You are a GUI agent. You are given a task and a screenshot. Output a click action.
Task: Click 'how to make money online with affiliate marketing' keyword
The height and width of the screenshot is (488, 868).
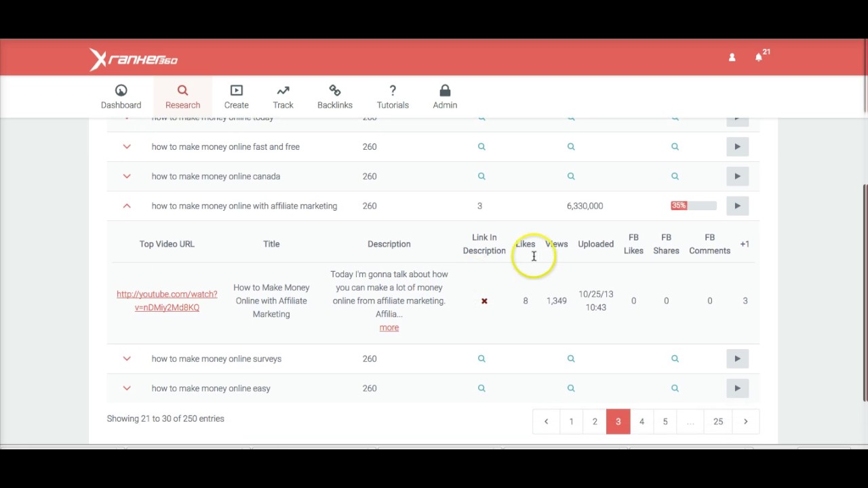pos(244,206)
